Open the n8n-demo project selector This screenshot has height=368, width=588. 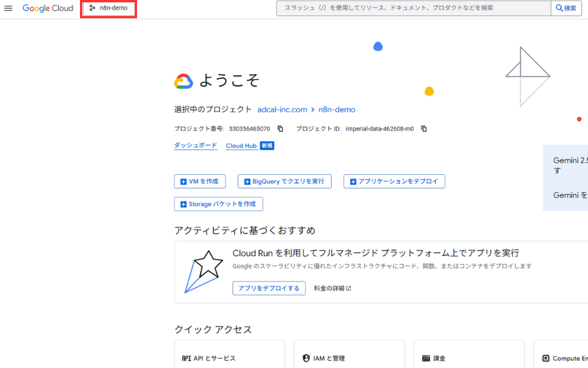[x=108, y=8]
